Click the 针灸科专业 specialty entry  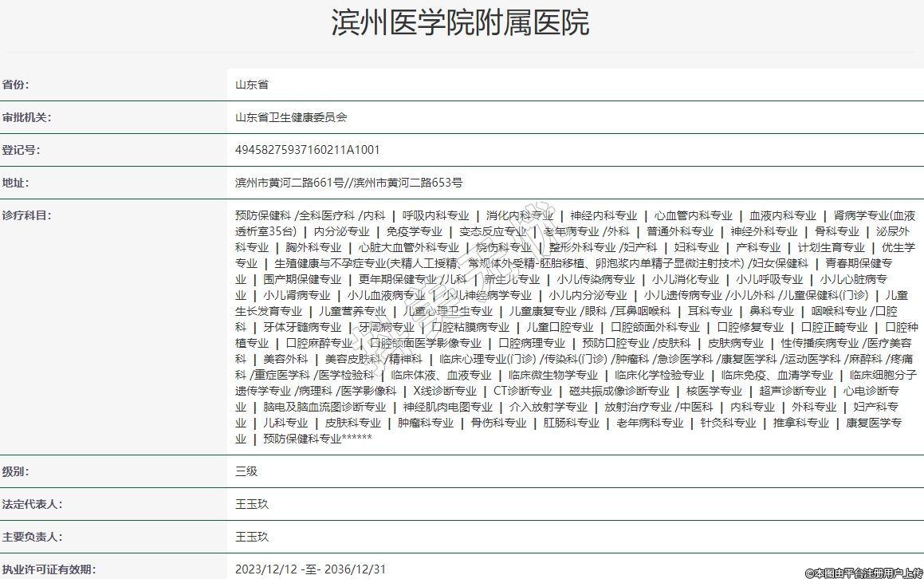pos(728,423)
